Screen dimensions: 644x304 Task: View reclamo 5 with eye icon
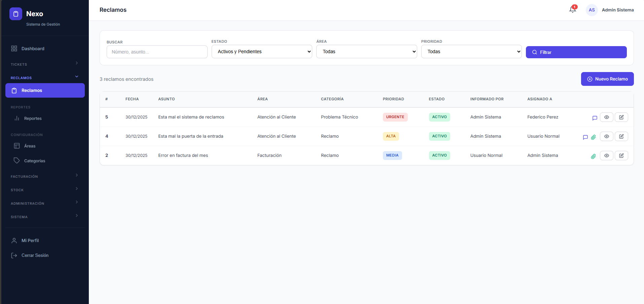[606, 117]
